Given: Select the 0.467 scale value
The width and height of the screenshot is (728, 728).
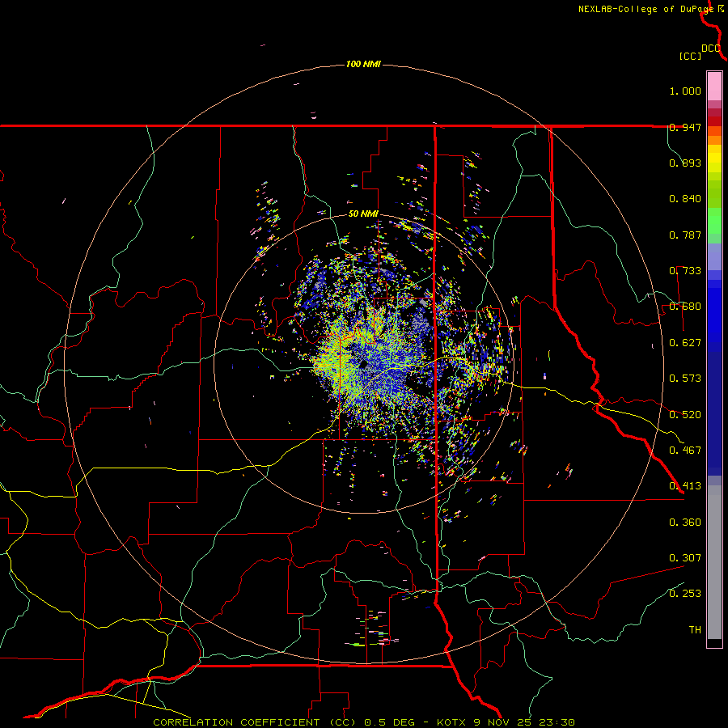Looking at the screenshot, I should click(685, 451).
